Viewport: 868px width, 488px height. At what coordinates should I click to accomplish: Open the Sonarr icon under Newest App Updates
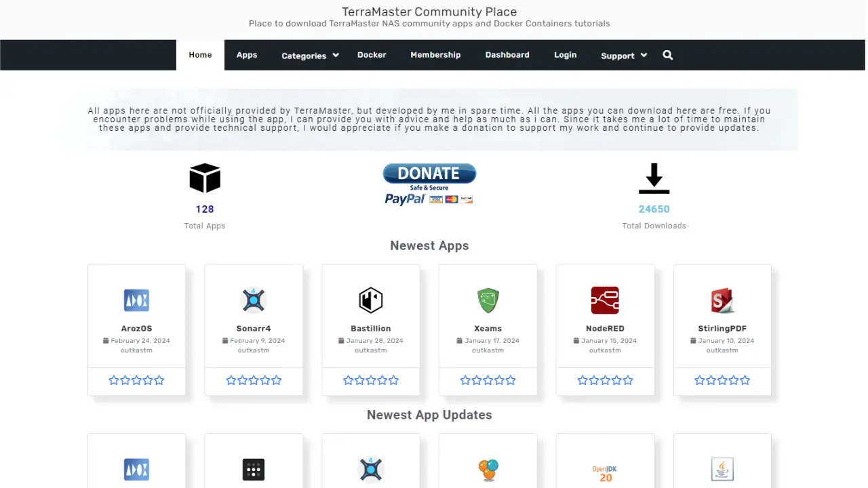pos(371,469)
